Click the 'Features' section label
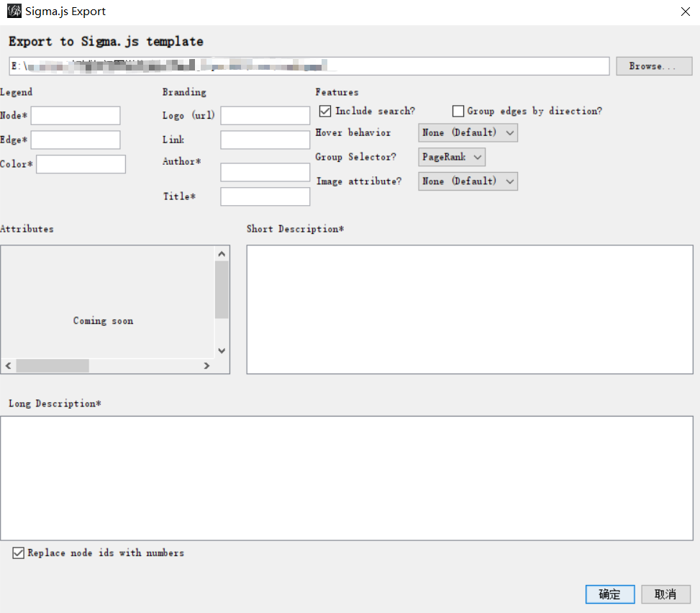 [337, 92]
